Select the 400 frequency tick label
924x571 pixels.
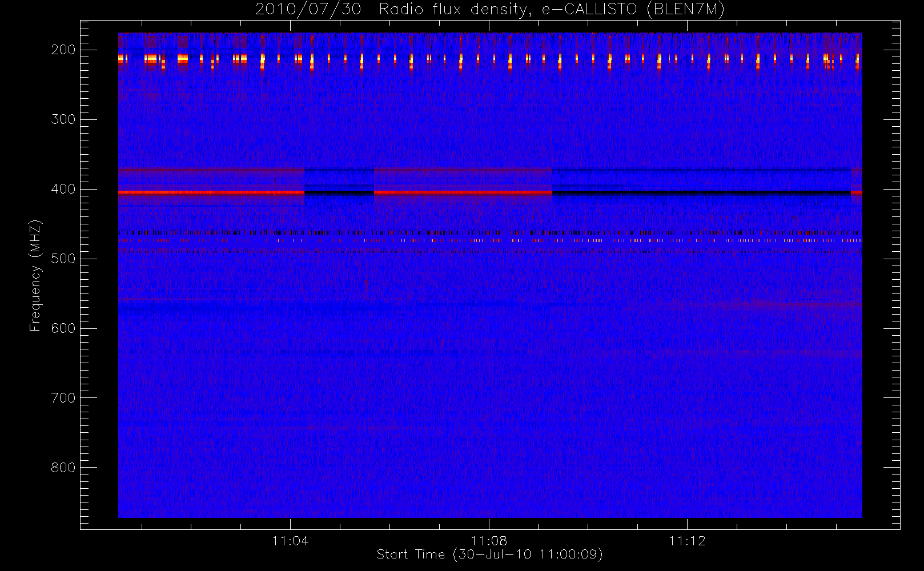pos(63,189)
